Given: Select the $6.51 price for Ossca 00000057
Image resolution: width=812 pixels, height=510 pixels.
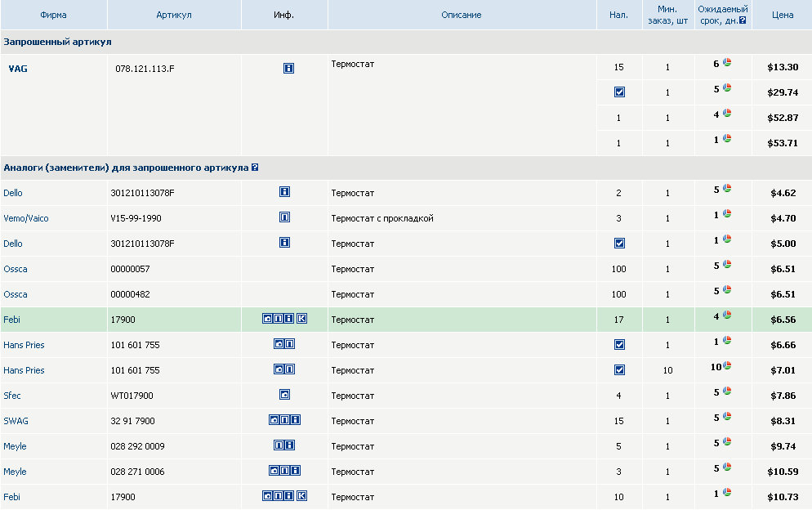Looking at the screenshot, I should pos(783,269).
